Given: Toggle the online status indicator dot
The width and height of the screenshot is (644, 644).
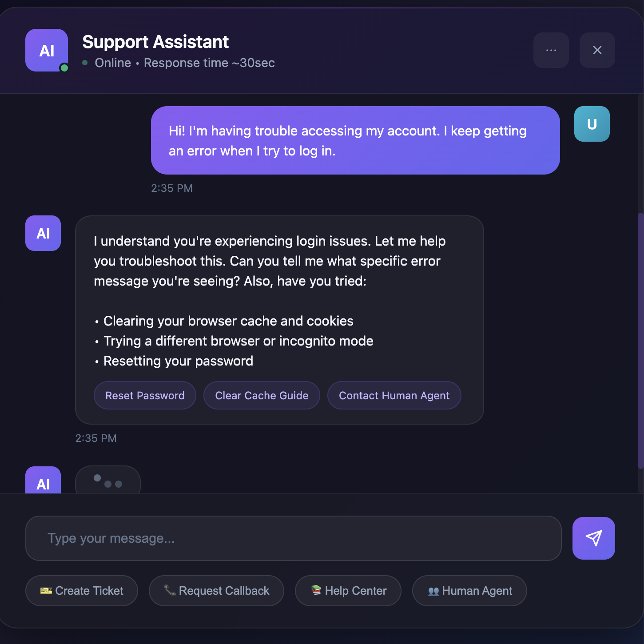Looking at the screenshot, I should 85,63.
